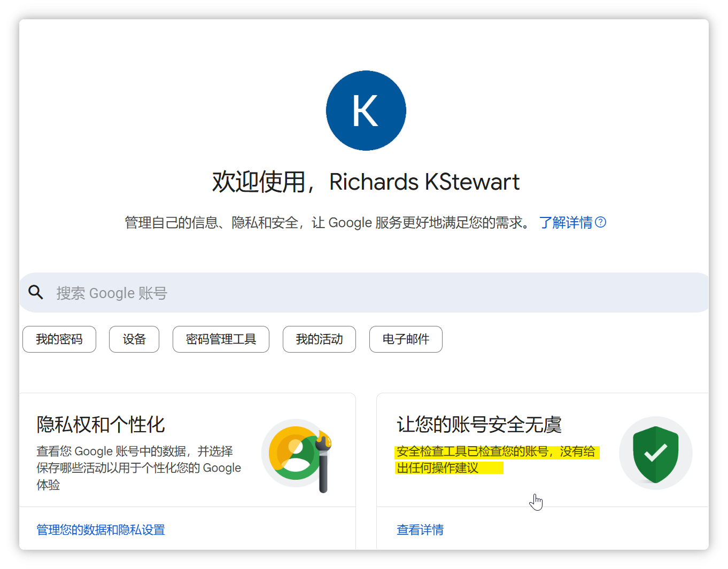This screenshot has height=569, width=728.
Task: Click the privacy and personalization illustration
Action: click(297, 455)
